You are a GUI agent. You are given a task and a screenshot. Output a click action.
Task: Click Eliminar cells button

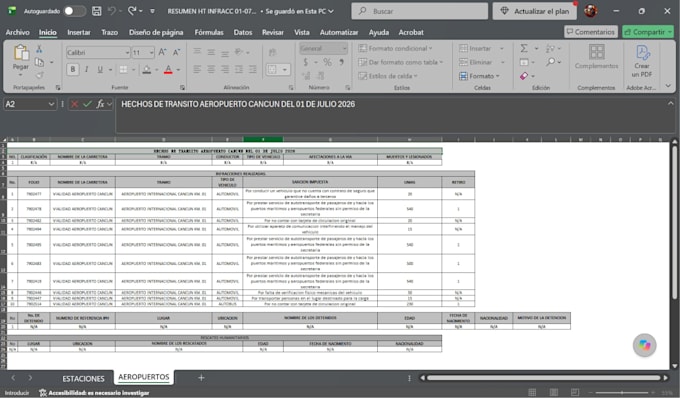click(476, 62)
